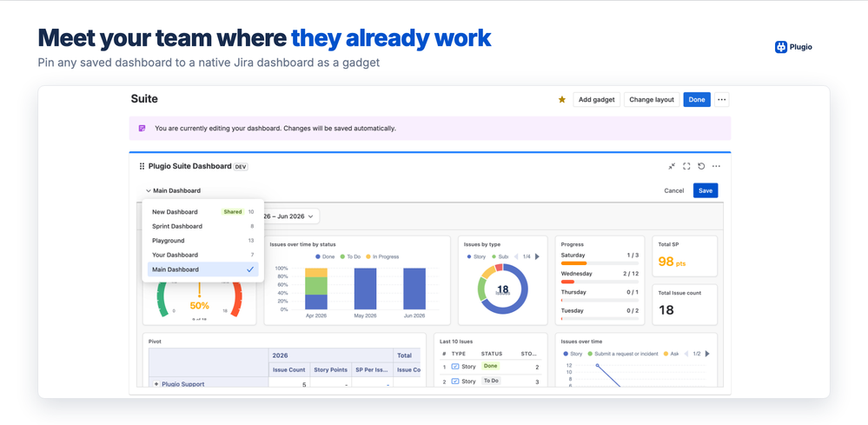This screenshot has width=868, height=425.
Task: Open the Plugio Support link in pivot
Action: (182, 384)
